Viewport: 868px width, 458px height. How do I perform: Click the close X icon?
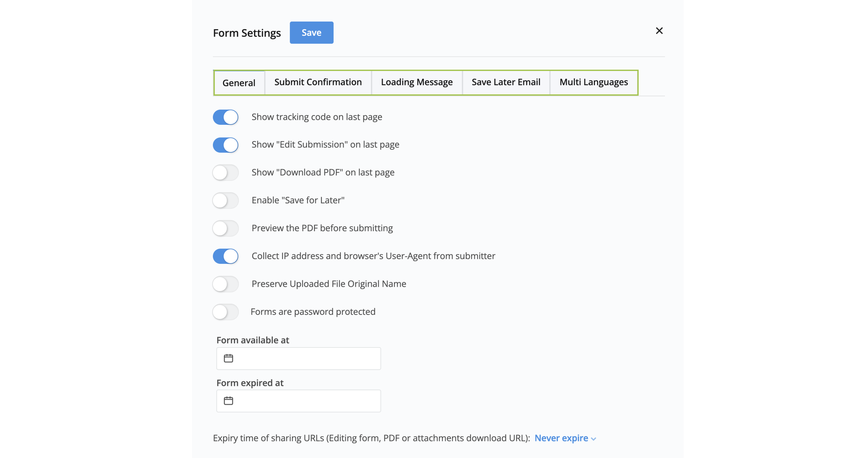coord(659,31)
